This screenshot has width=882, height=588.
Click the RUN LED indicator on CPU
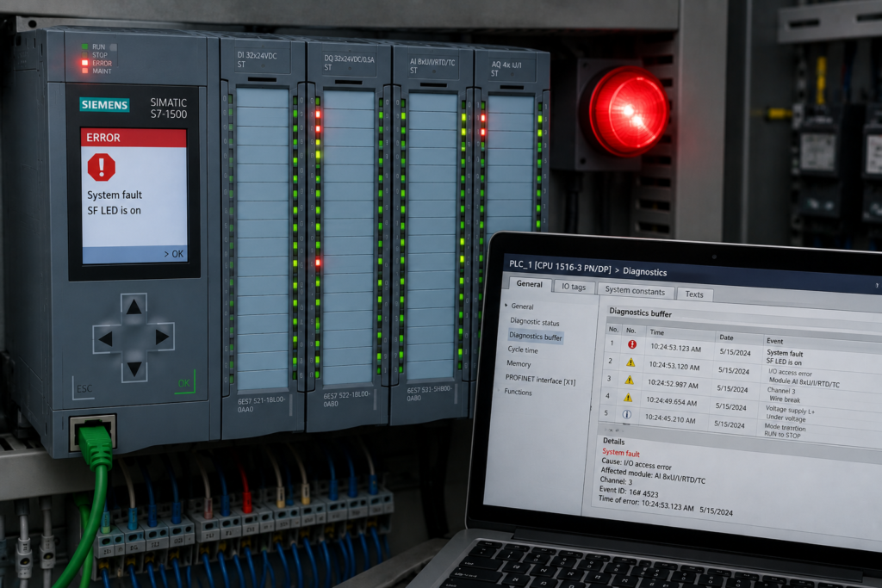click(85, 46)
